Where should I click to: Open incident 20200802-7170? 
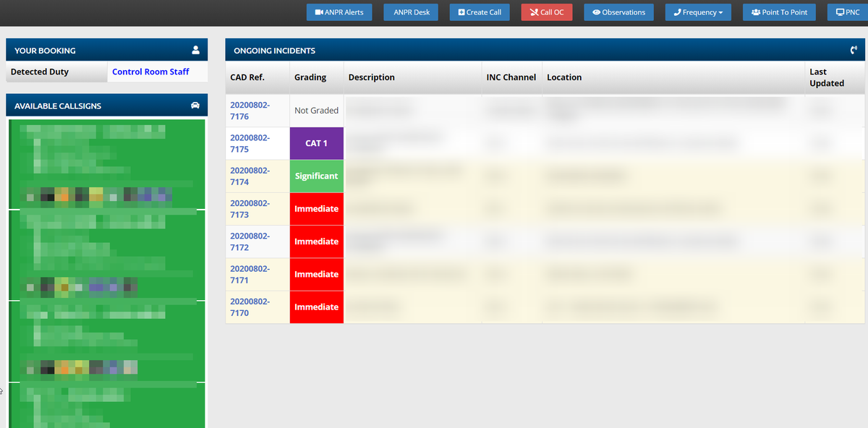pos(250,307)
